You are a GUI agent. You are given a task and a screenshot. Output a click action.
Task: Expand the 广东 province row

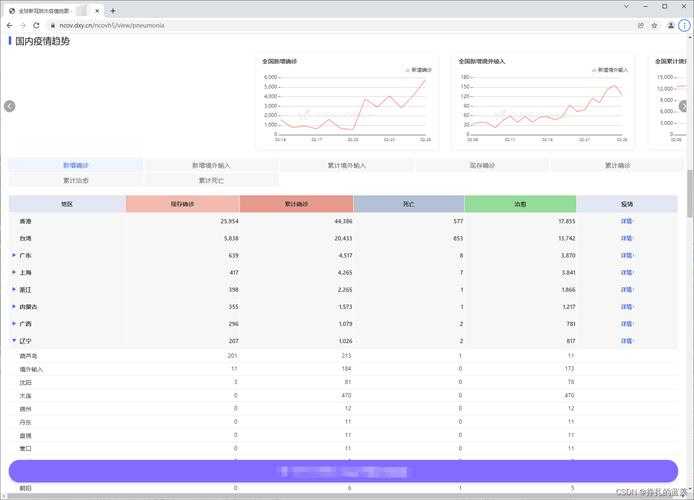(14, 255)
